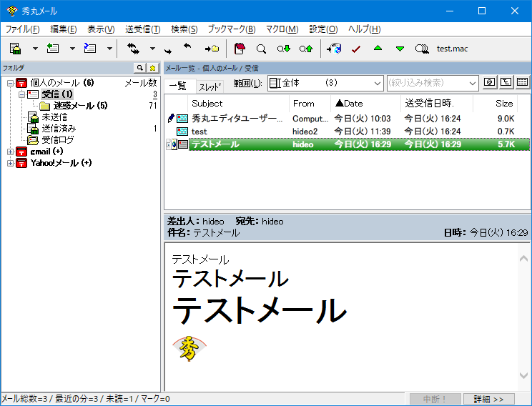Click the forward mail icon
This screenshot has width=532, height=406.
point(90,49)
